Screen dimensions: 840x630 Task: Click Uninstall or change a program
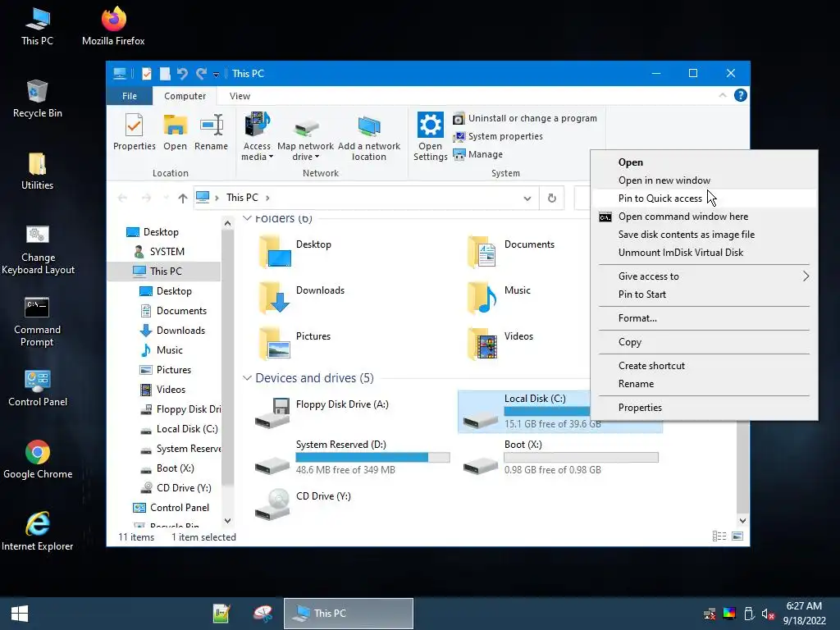(525, 118)
